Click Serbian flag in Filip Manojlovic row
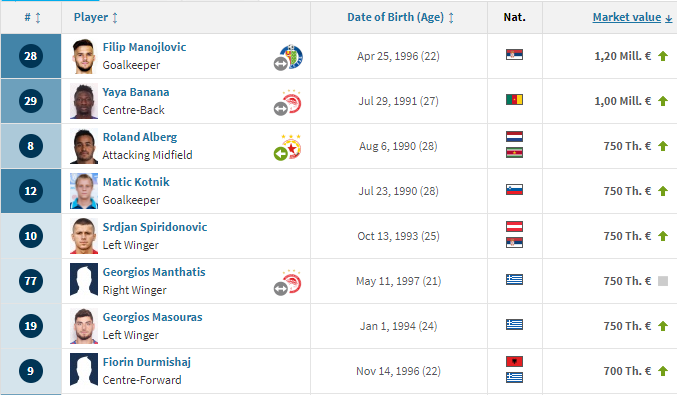677x395 pixels. click(x=514, y=54)
